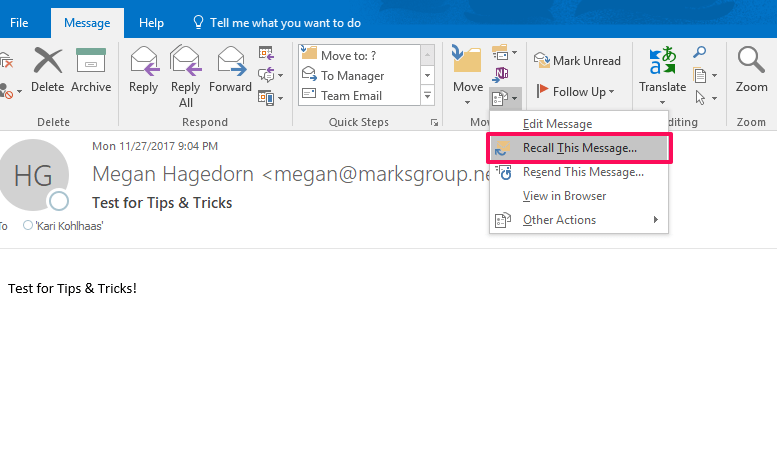Click subject 'Test for Tips & Tricks'
The width and height of the screenshot is (777, 455).
tap(162, 203)
